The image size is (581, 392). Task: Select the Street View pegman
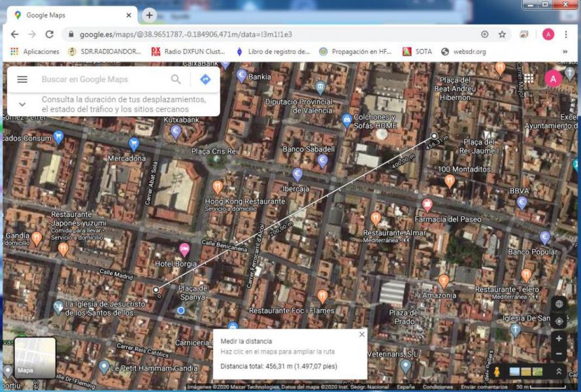point(497,372)
